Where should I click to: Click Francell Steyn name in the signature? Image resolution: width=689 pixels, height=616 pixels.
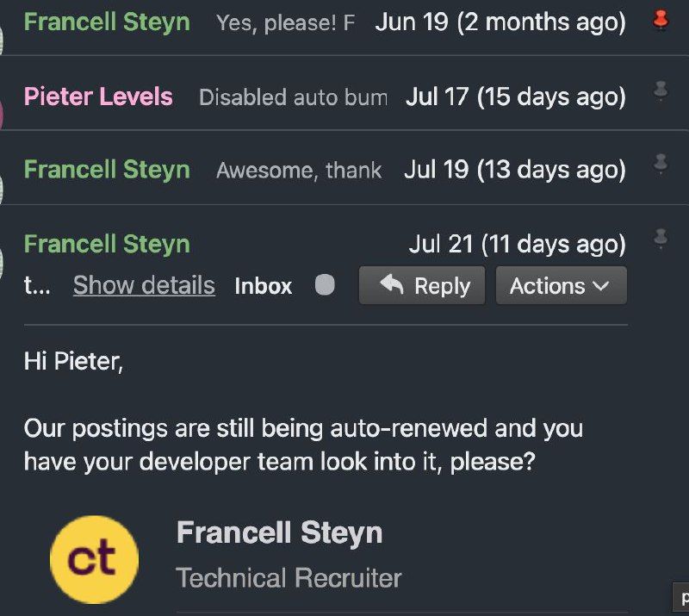pyautogui.click(x=279, y=532)
